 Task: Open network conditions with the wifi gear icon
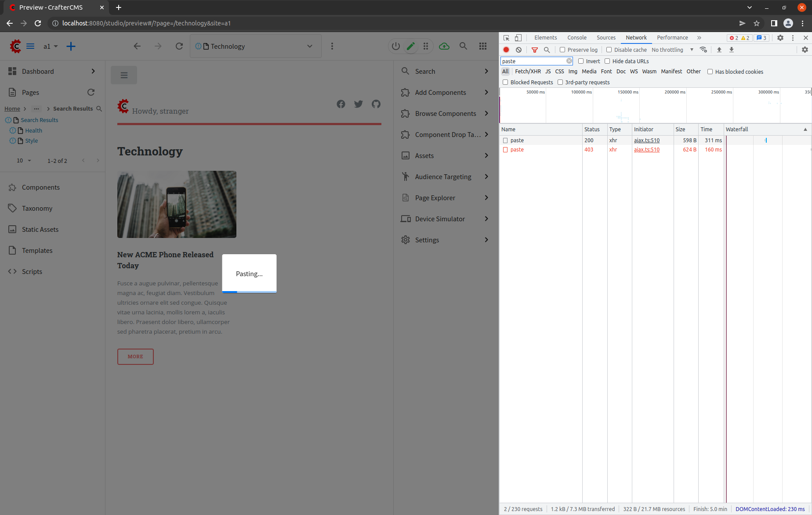[x=703, y=50]
